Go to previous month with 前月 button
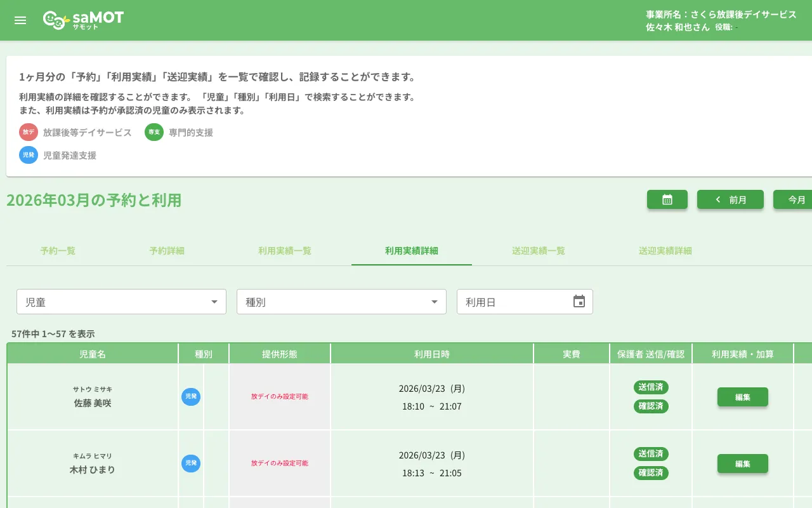This screenshot has width=812, height=508. [x=730, y=199]
